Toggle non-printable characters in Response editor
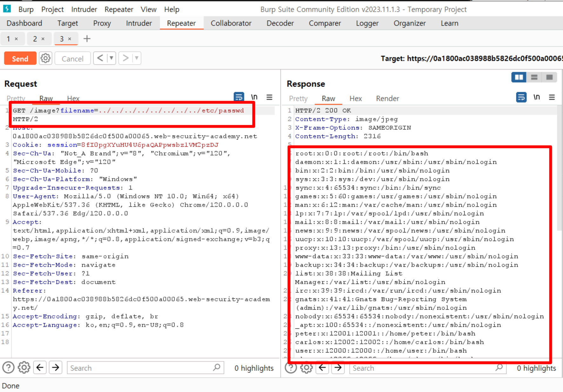The height and width of the screenshot is (392, 563). coord(537,97)
